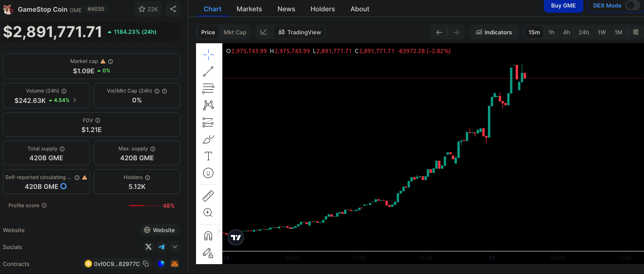Image resolution: width=644 pixels, height=274 pixels.
Task: Set the chart interval to 1h
Action: point(551,32)
